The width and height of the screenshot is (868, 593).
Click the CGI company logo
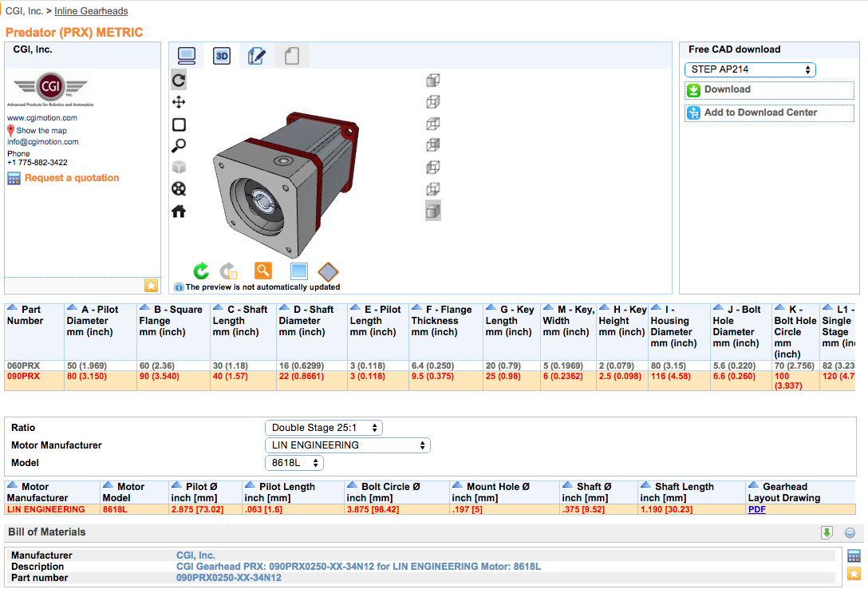[x=50, y=89]
